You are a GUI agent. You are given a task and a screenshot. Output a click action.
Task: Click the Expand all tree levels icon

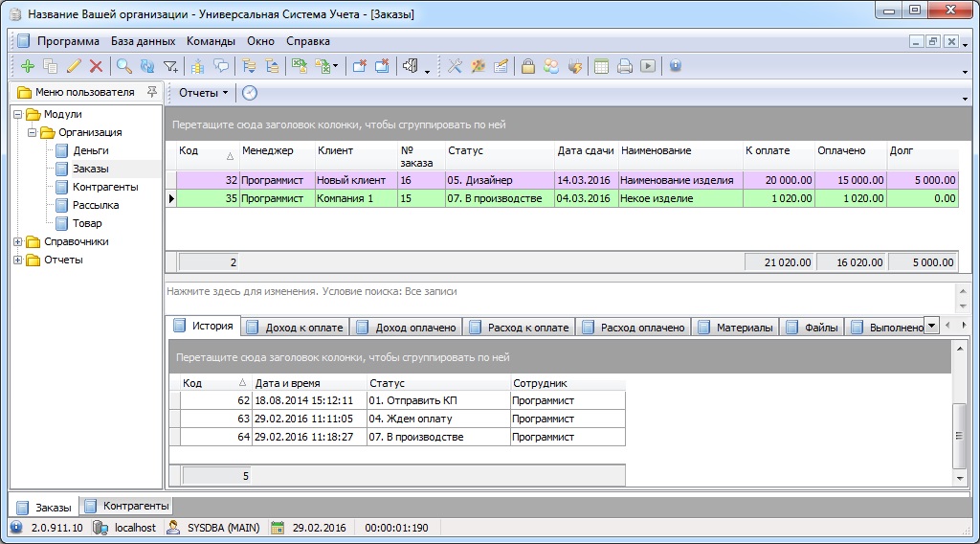click(249, 66)
